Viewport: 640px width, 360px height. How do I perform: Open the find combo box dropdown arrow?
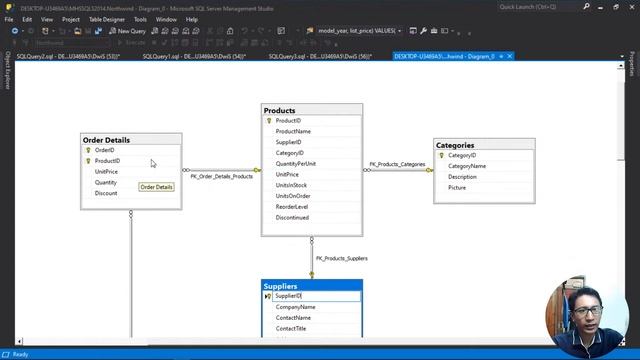click(x=400, y=31)
